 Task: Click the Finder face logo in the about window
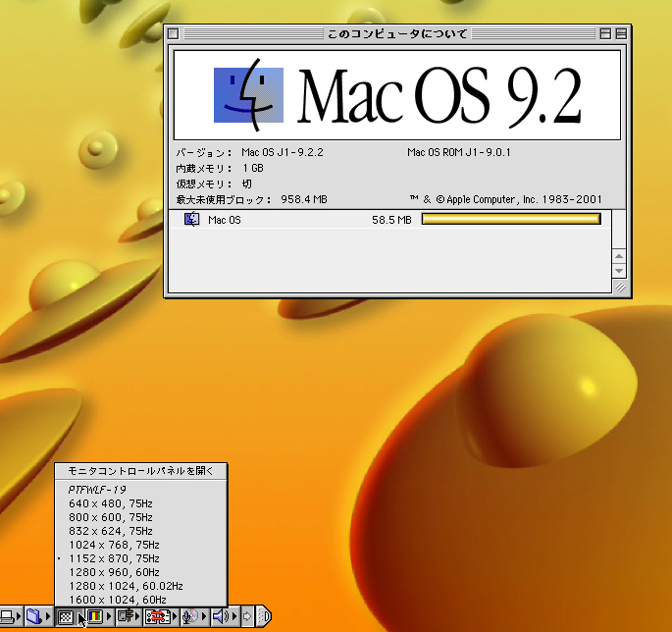(248, 95)
